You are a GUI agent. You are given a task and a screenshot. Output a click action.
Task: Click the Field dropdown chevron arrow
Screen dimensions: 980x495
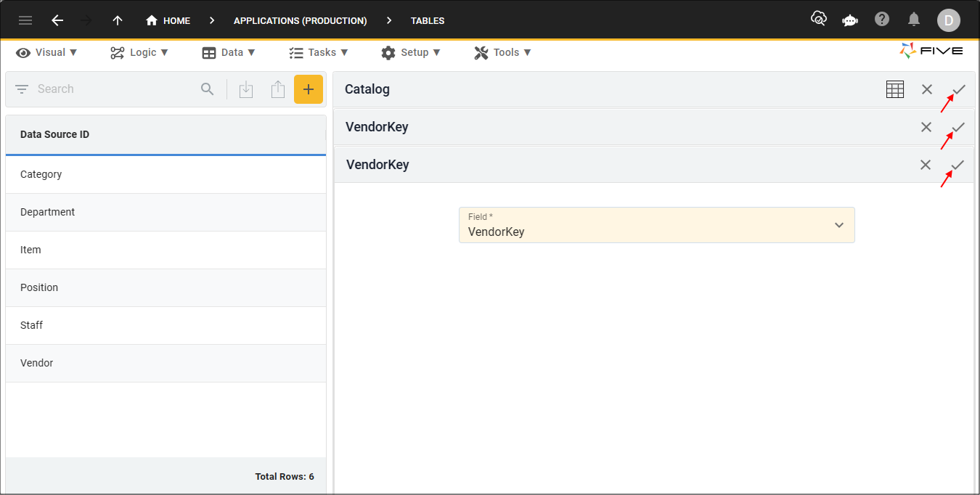click(x=839, y=225)
